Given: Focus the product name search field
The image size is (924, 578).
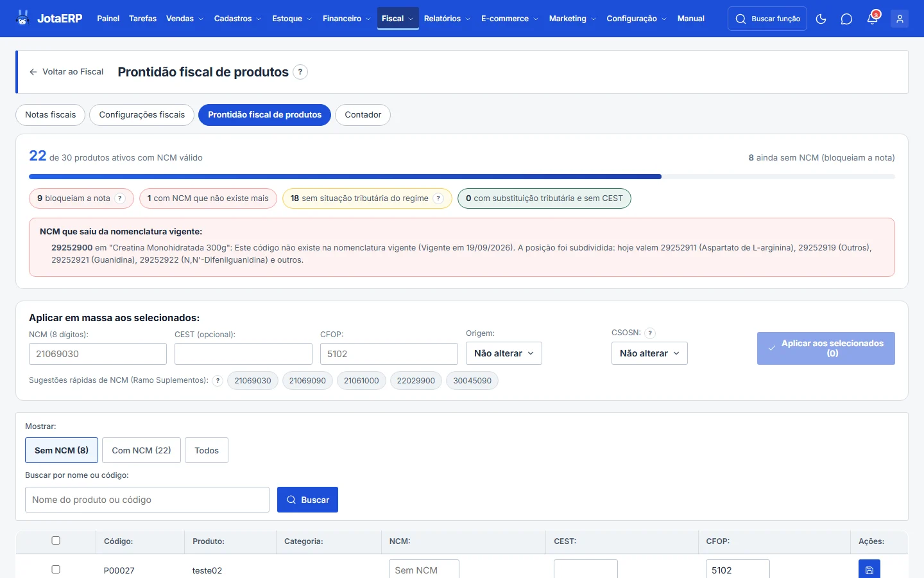Looking at the screenshot, I should (x=147, y=500).
